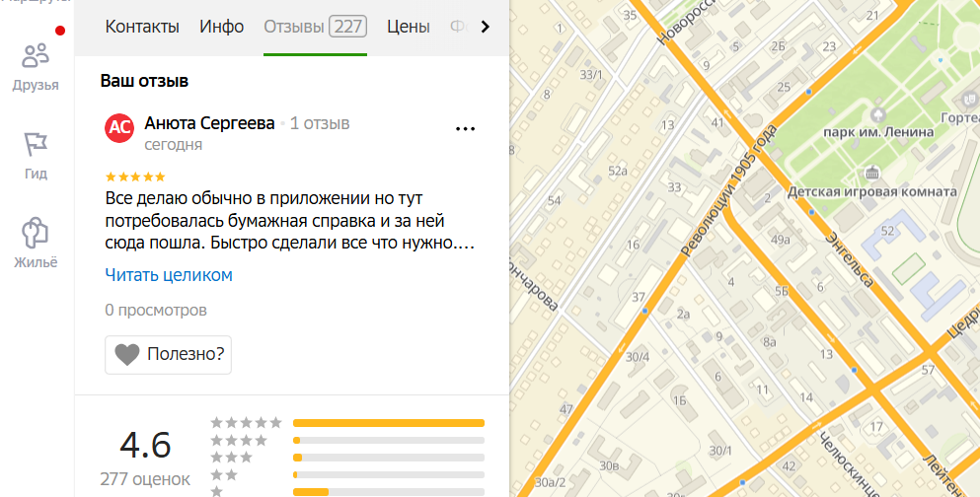
Task: Click the five-star rating of your review
Action: pyautogui.click(x=135, y=177)
